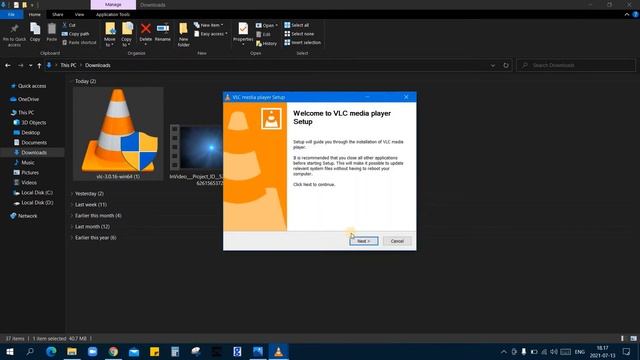
Task: Open recent locations dropdown arrow
Action: pos(30,65)
